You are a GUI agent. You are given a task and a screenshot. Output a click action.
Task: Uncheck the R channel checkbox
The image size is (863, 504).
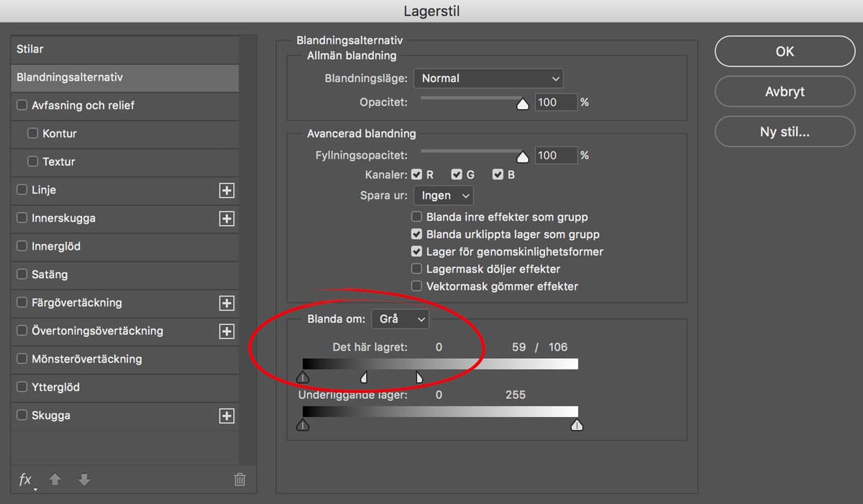[416, 175]
